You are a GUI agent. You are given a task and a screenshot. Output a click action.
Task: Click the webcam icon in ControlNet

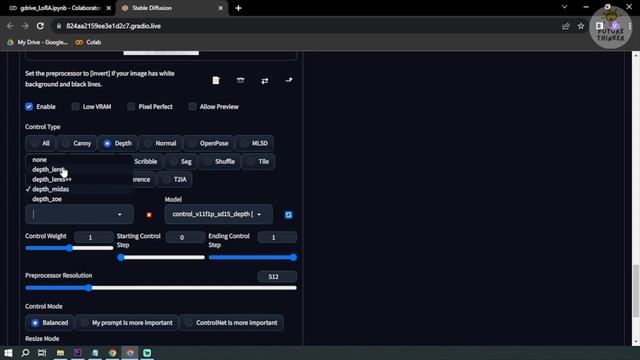(240, 80)
